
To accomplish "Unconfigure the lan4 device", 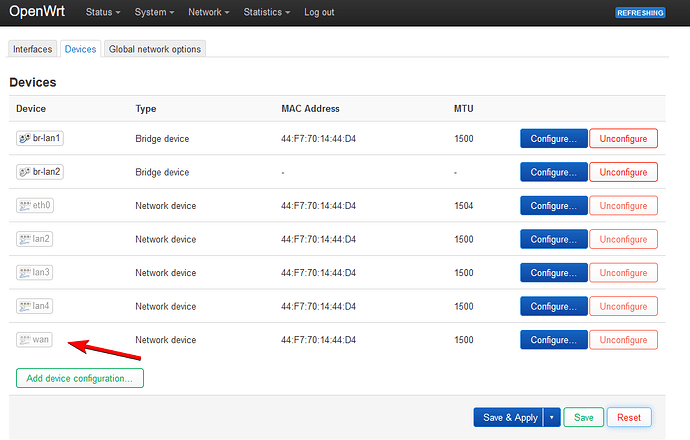I will [x=624, y=306].
